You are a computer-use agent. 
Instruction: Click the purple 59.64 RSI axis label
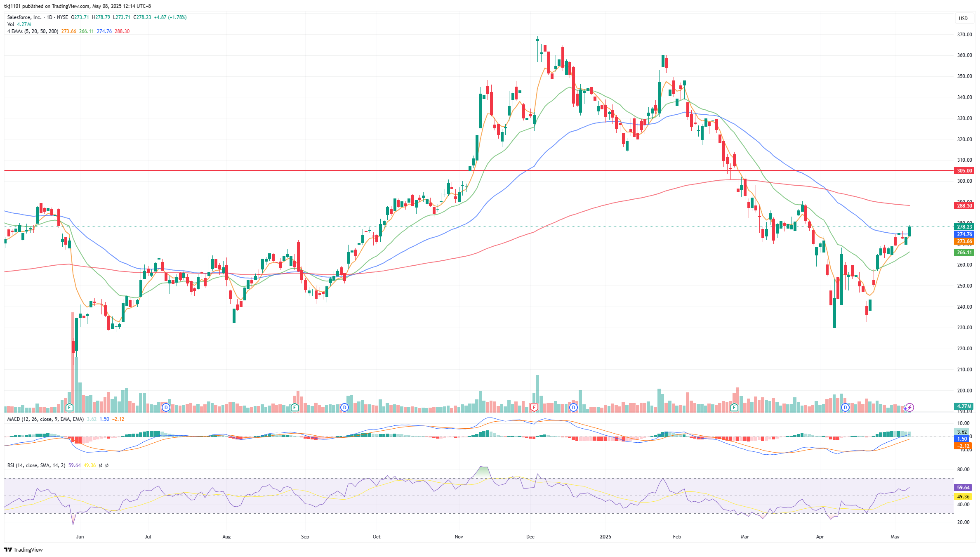963,487
